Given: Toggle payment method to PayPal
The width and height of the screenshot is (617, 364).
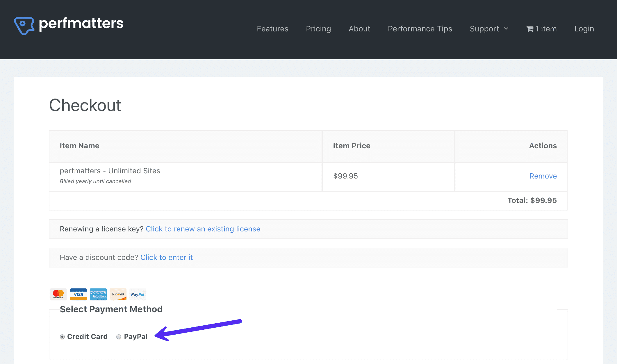Looking at the screenshot, I should tap(119, 336).
